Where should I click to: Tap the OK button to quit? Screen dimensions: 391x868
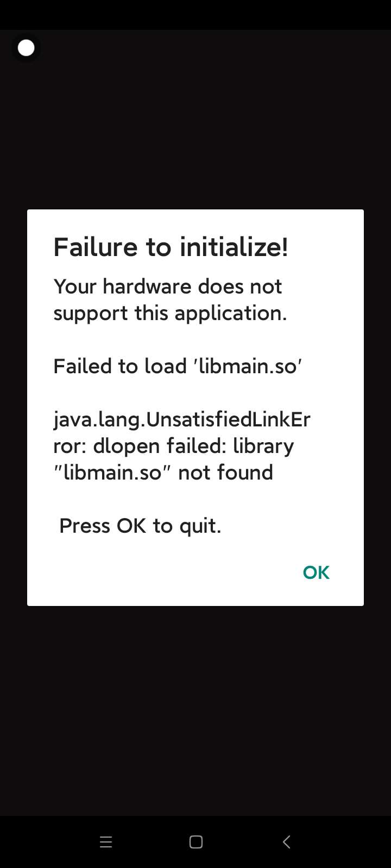coord(316,572)
